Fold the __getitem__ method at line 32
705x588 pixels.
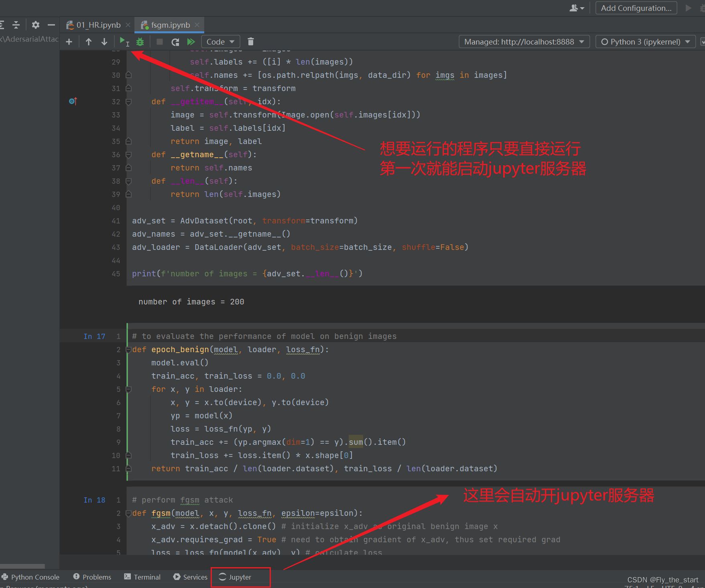click(128, 102)
